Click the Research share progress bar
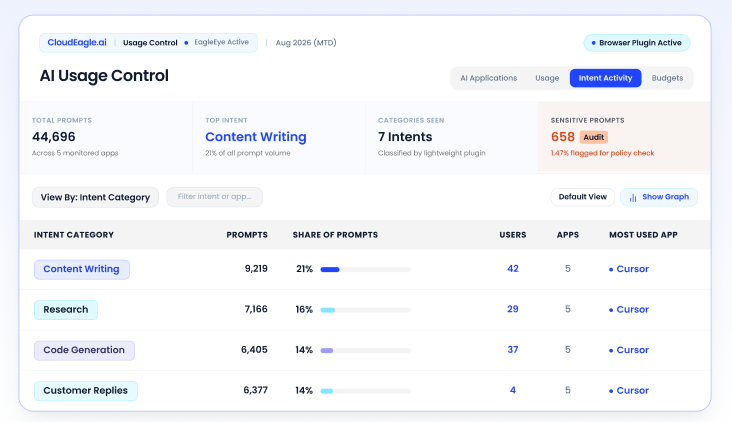732x422 pixels. [x=365, y=310]
